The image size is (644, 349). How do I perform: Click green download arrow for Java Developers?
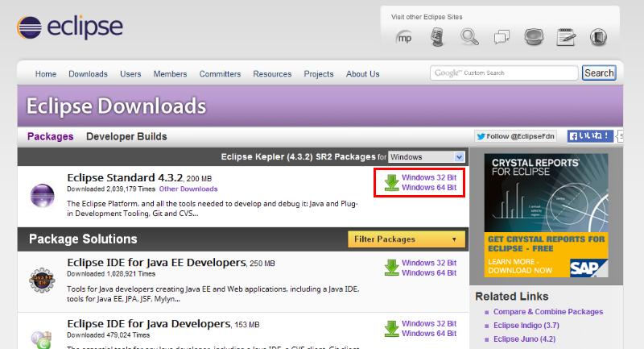click(x=391, y=328)
